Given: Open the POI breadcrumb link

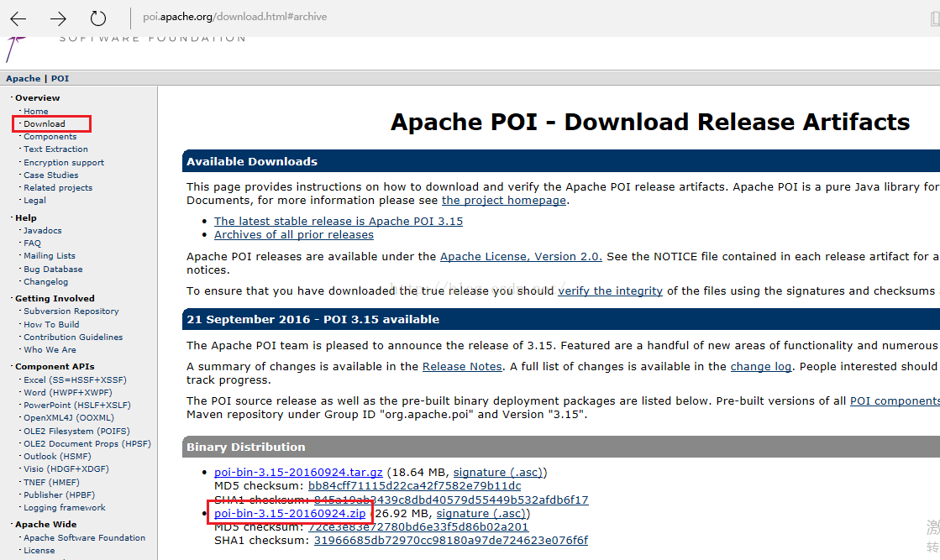Looking at the screenshot, I should coord(60,78).
